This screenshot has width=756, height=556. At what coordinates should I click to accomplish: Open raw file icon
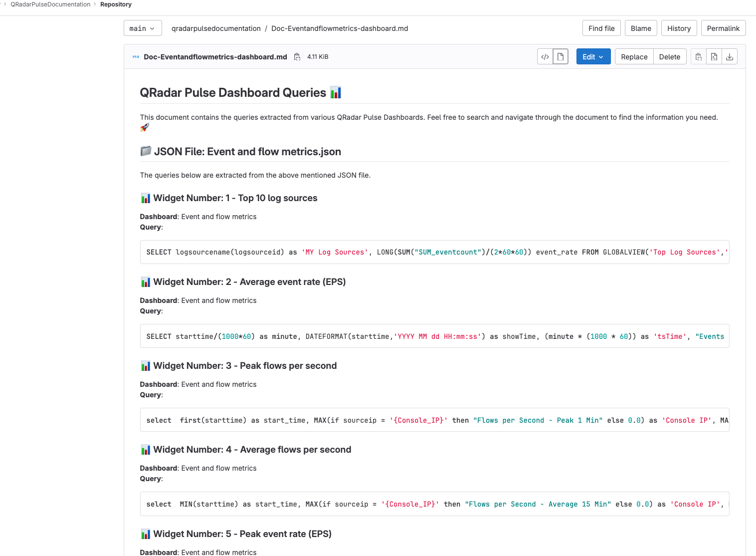[714, 57]
